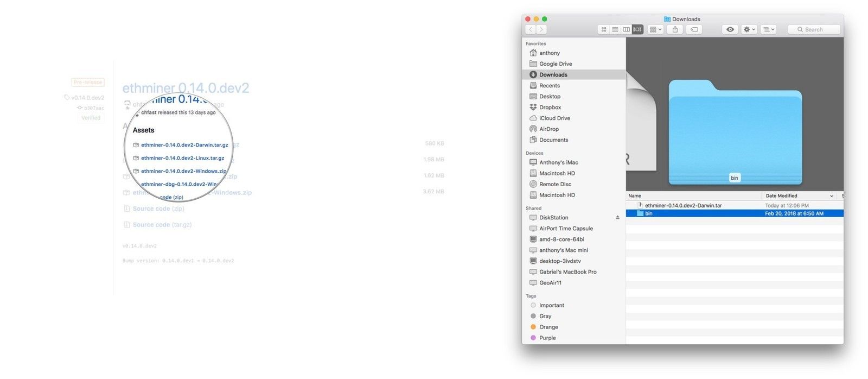This screenshot has width=868, height=379.
Task: Click ethminer-0.14.0.dev2-Linux.tar.gz download link
Action: 182,158
